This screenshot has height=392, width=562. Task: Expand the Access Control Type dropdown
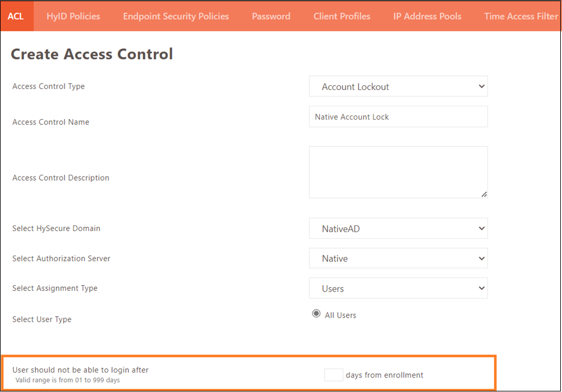[398, 87]
